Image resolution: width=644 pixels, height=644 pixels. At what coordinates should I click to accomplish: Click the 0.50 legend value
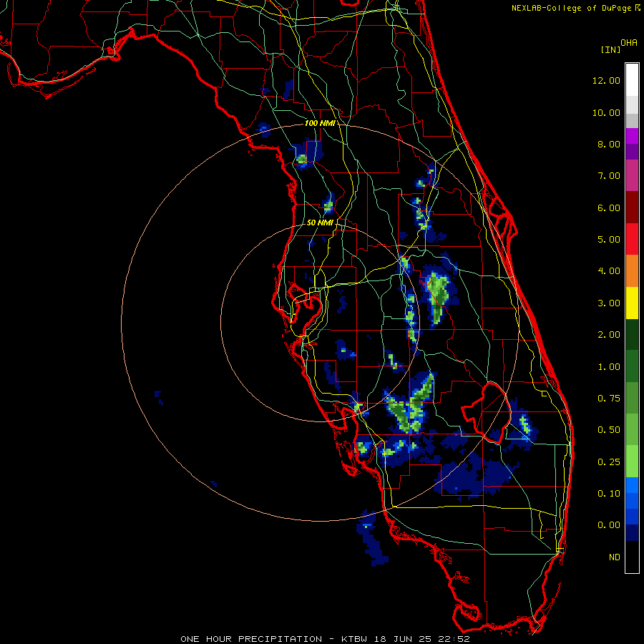click(609, 430)
